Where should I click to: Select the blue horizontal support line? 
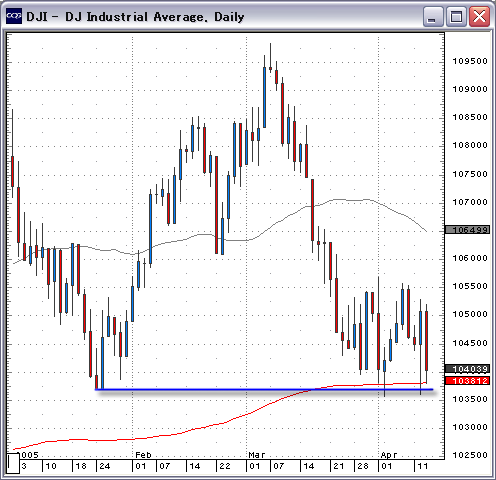pos(264,389)
